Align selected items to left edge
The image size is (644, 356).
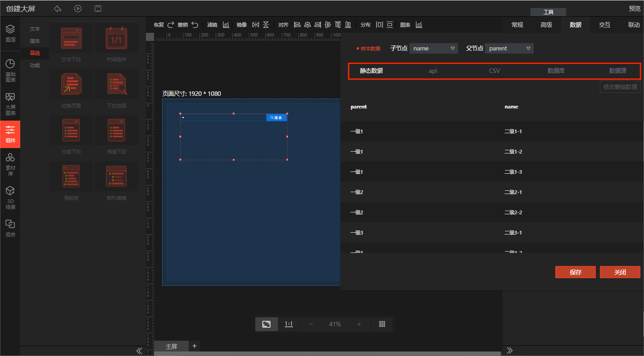point(297,25)
